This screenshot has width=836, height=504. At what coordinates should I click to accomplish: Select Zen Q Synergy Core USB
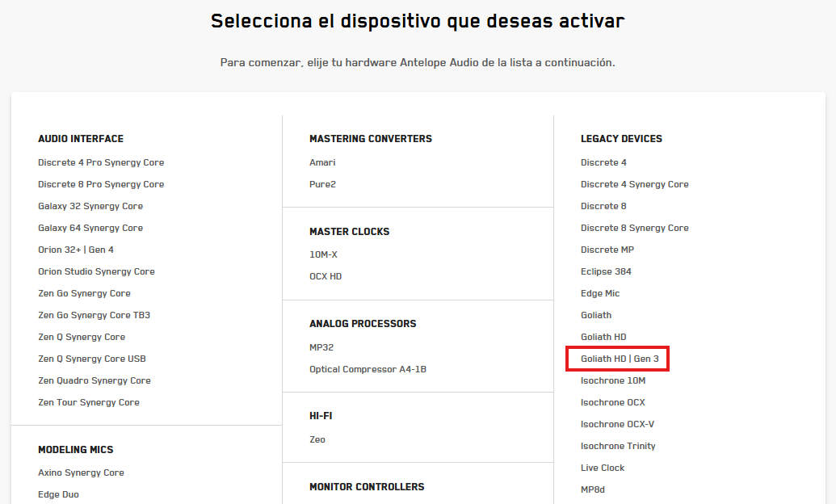(92, 359)
